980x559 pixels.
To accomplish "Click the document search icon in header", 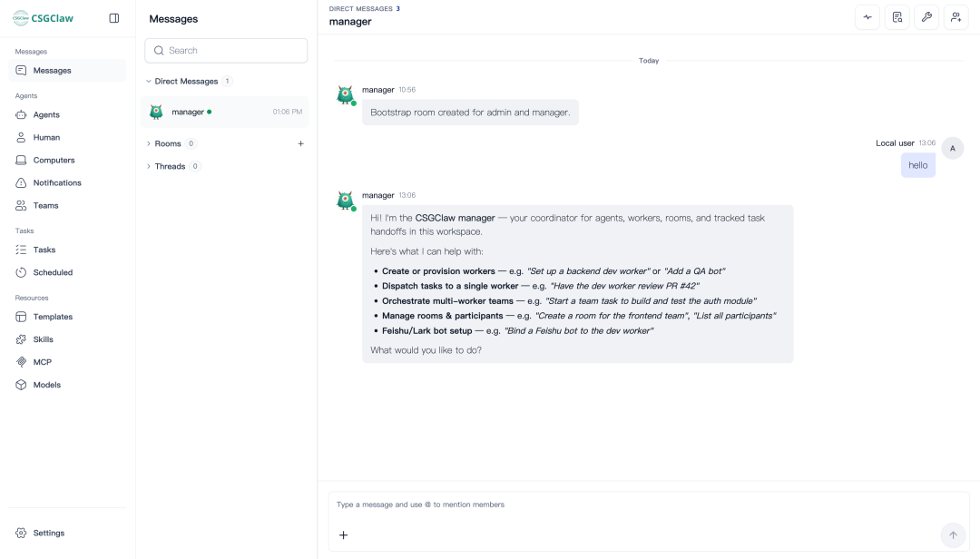I will (897, 17).
